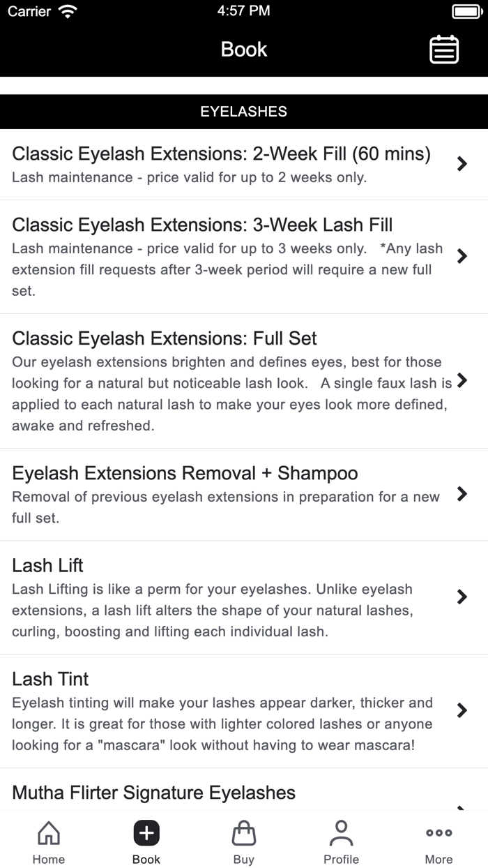Select Classic Eyelash Extensions: Full Set title
Viewport: 488px width, 868px height.
[x=165, y=338]
